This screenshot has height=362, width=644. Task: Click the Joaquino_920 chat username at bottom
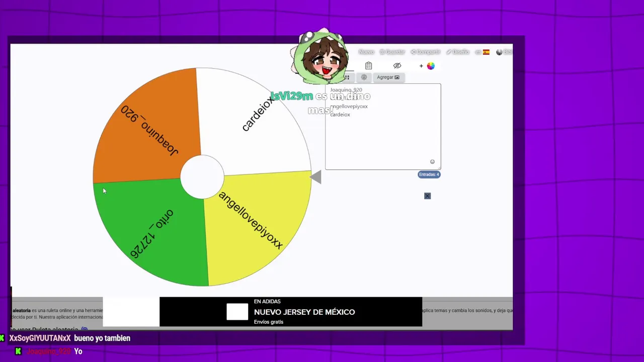(x=49, y=351)
